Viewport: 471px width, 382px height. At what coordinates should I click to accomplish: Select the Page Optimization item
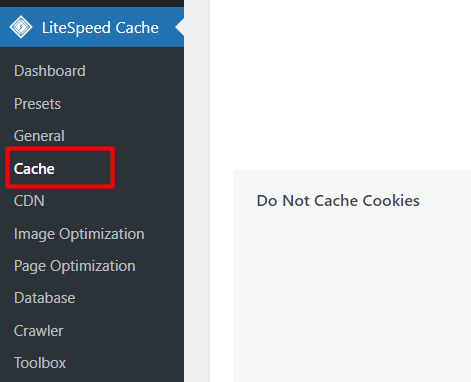(75, 266)
